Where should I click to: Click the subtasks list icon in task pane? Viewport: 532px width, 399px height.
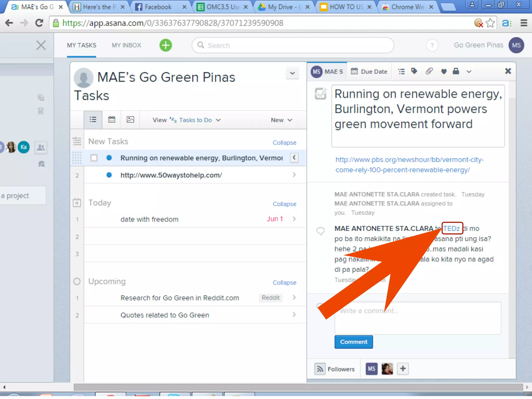coord(401,71)
